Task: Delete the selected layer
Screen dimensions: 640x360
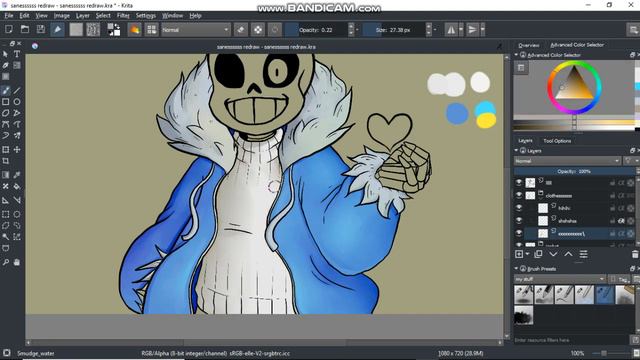Action: coord(635,254)
